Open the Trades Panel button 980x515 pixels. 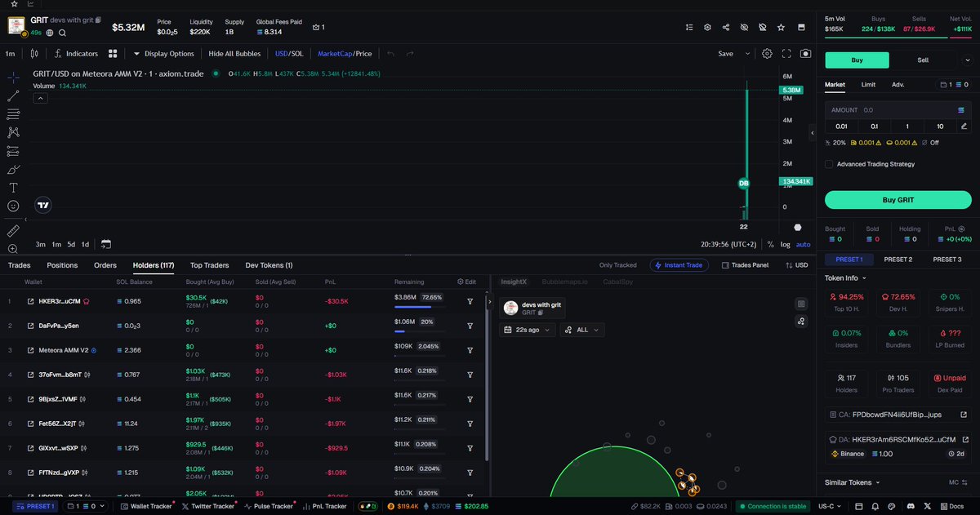coord(745,265)
